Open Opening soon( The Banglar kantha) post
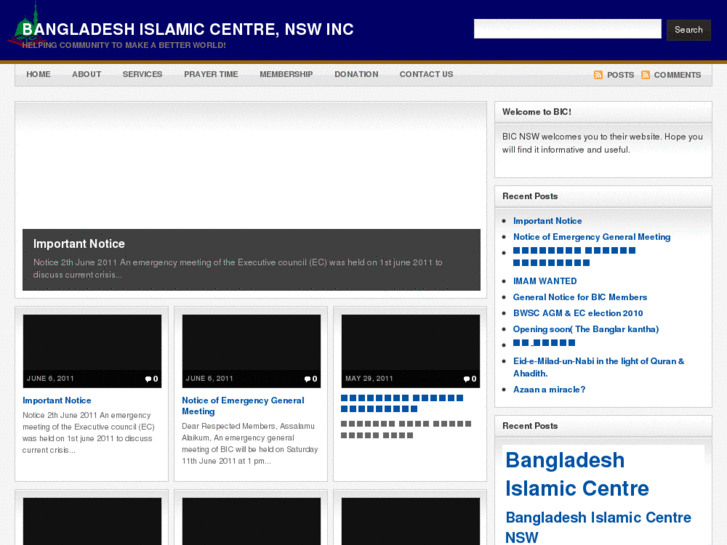This screenshot has width=727, height=545. (586, 329)
